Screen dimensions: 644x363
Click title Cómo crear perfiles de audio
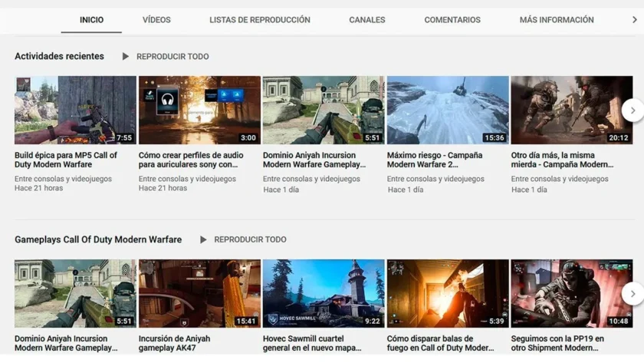(x=191, y=160)
